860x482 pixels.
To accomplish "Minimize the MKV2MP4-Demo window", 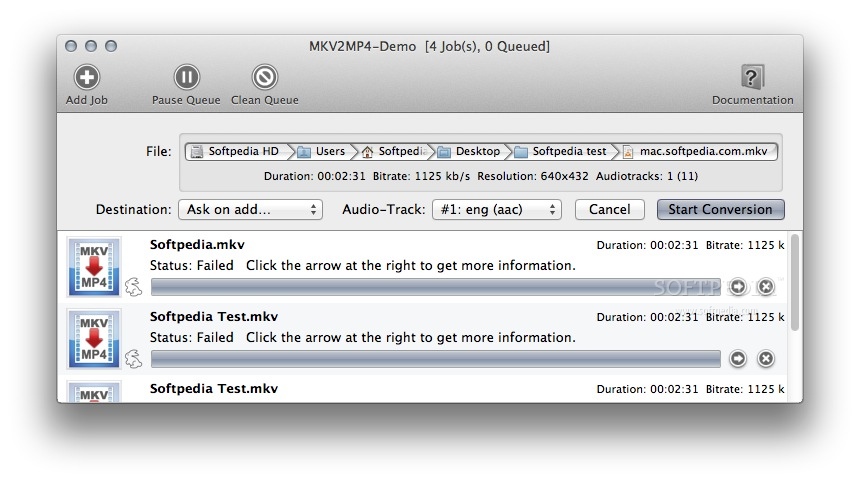I will pyautogui.click(x=91, y=46).
